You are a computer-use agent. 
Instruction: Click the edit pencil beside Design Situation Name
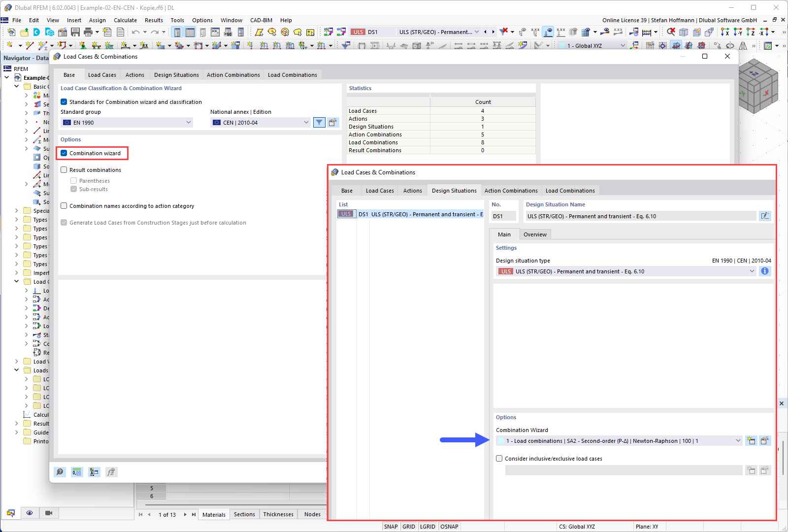[x=765, y=216]
